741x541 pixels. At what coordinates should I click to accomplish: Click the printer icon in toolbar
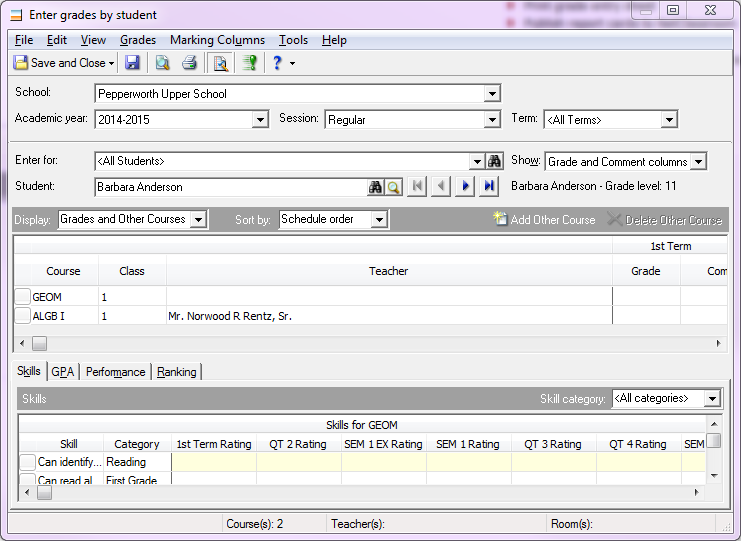point(190,63)
